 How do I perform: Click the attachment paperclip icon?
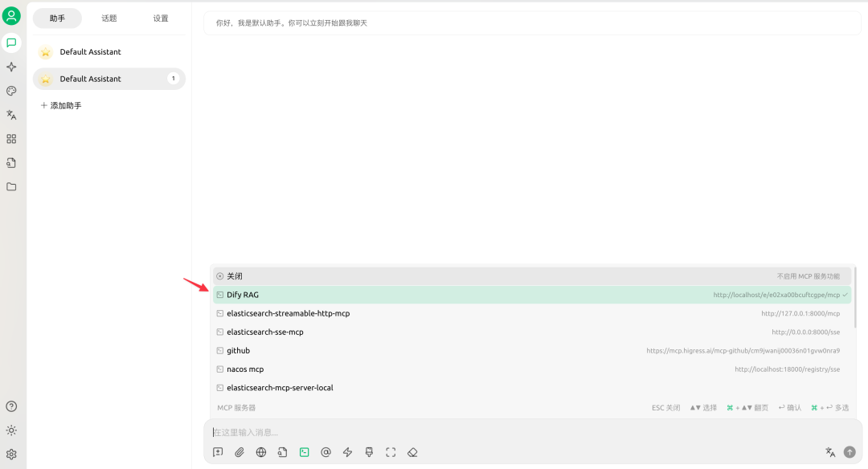pyautogui.click(x=239, y=452)
